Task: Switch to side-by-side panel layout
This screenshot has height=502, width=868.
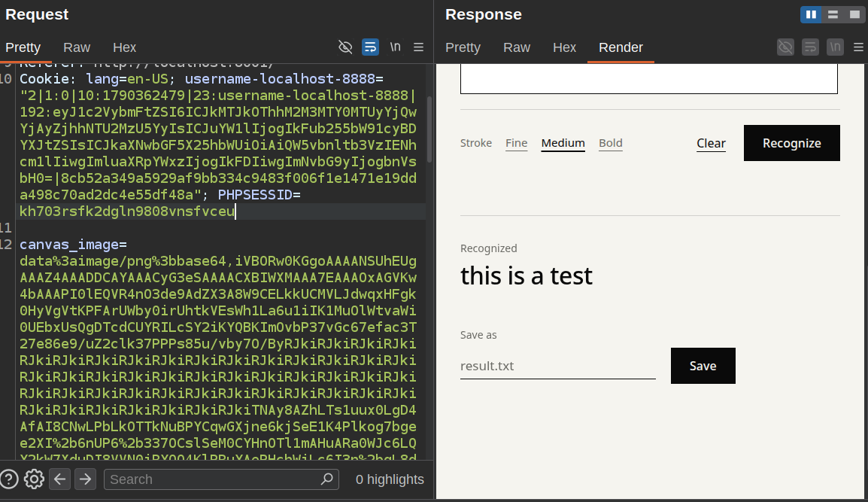Action: [x=811, y=14]
